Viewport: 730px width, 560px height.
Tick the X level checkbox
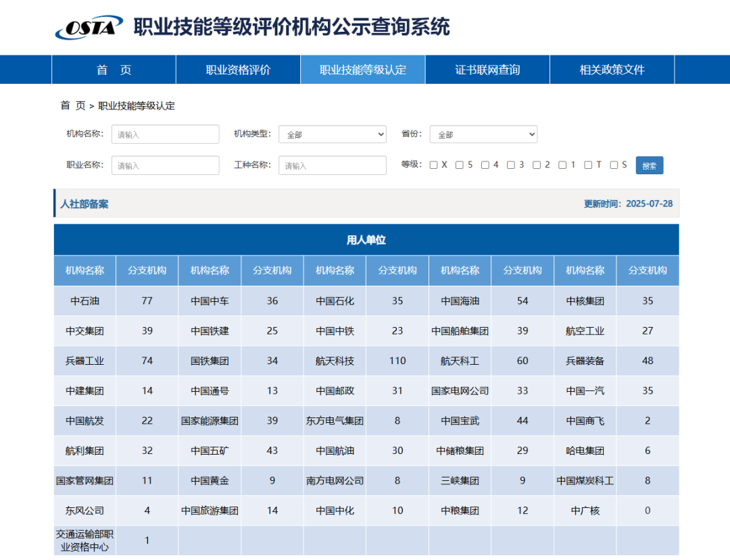click(434, 165)
